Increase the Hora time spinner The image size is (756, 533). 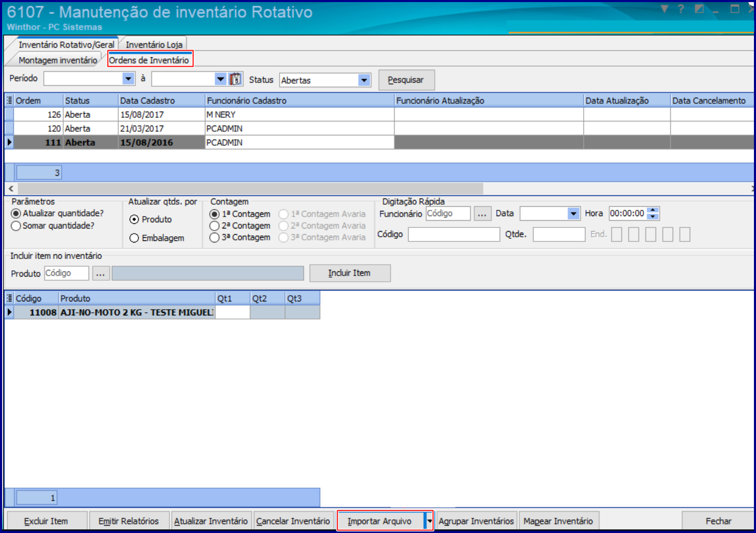654,210
